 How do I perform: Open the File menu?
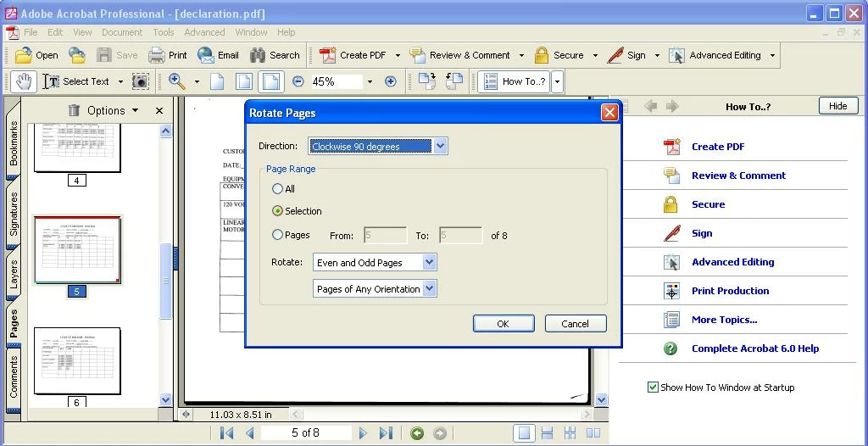coord(31,32)
